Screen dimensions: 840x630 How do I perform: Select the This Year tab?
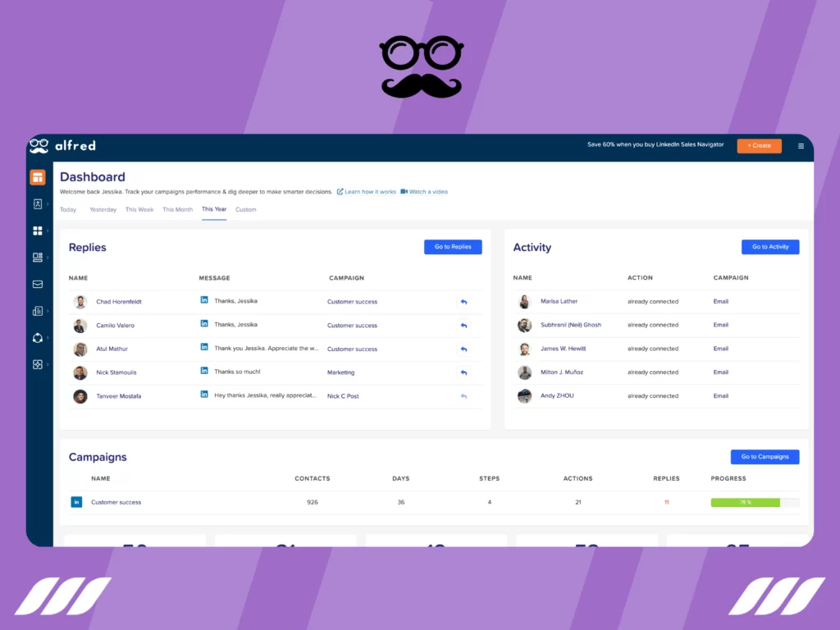[214, 209]
